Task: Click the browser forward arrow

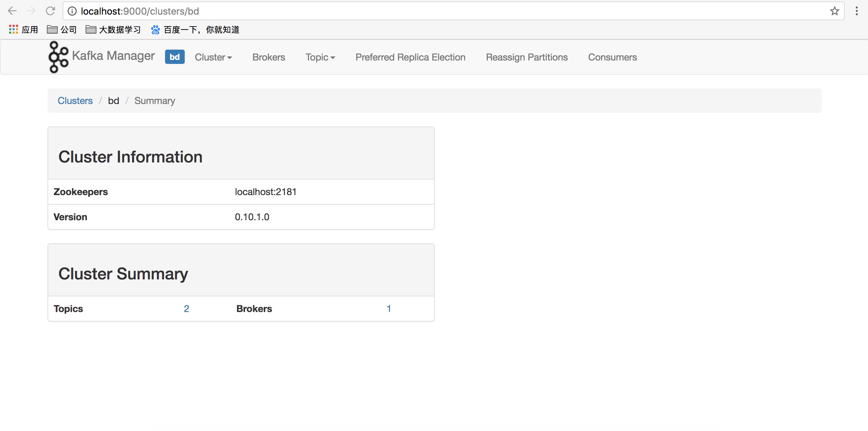Action: [x=31, y=11]
